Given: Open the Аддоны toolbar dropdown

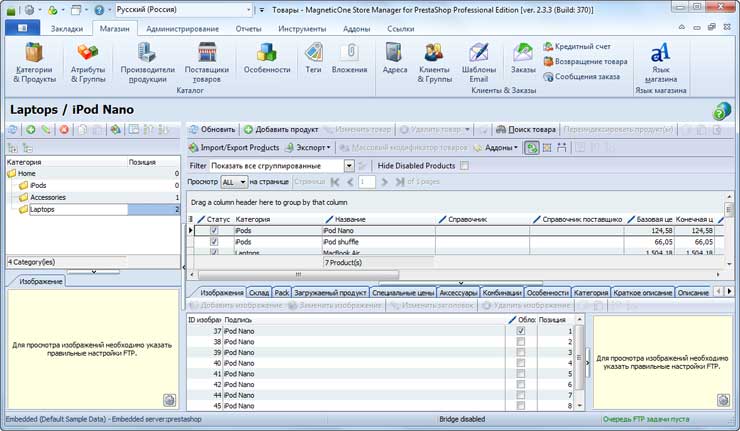Looking at the screenshot, I should coord(496,148).
